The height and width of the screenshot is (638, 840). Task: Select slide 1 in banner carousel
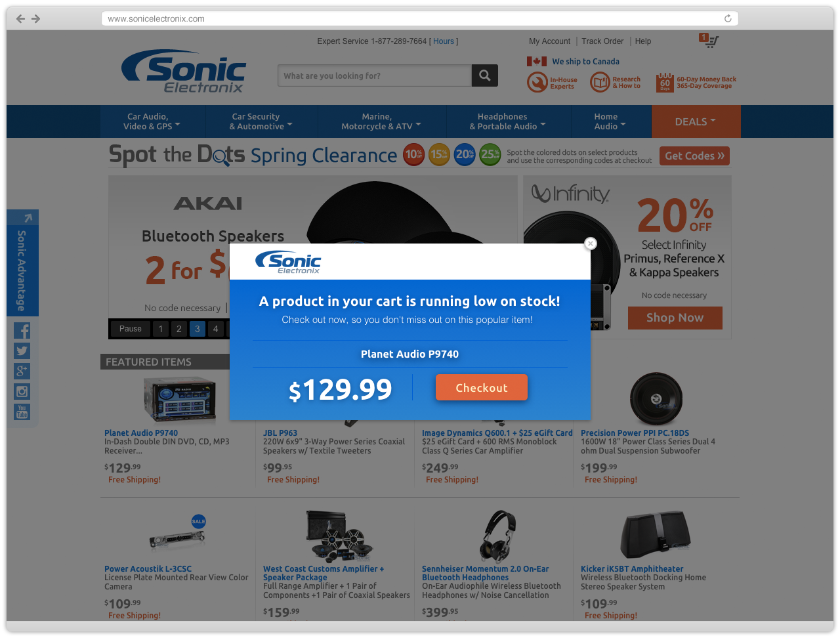tap(161, 329)
